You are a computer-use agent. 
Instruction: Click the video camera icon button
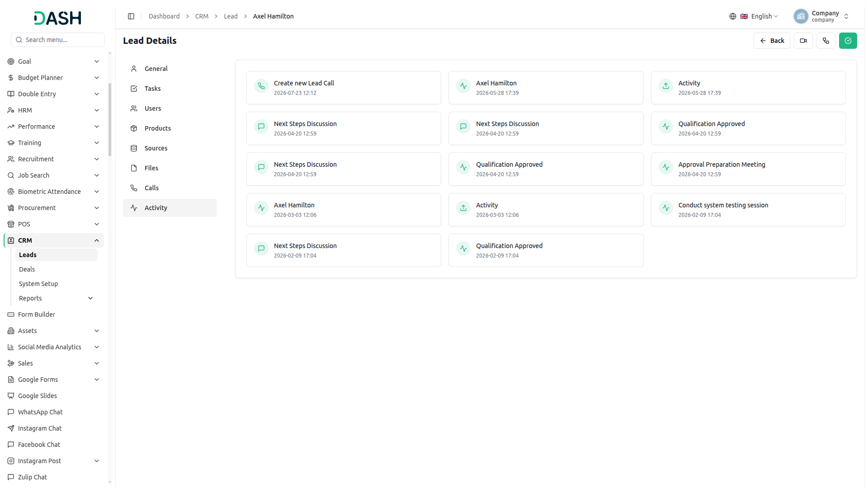(x=803, y=41)
